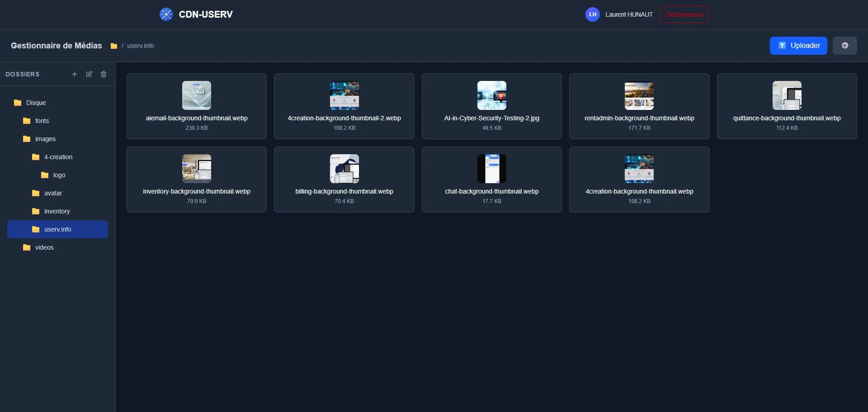Expand the images folder in the tree
Image resolution: width=868 pixels, height=412 pixels.
tap(45, 138)
